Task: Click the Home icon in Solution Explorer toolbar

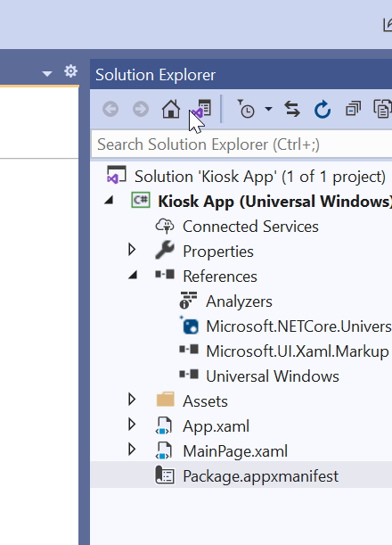Action: pos(171,109)
